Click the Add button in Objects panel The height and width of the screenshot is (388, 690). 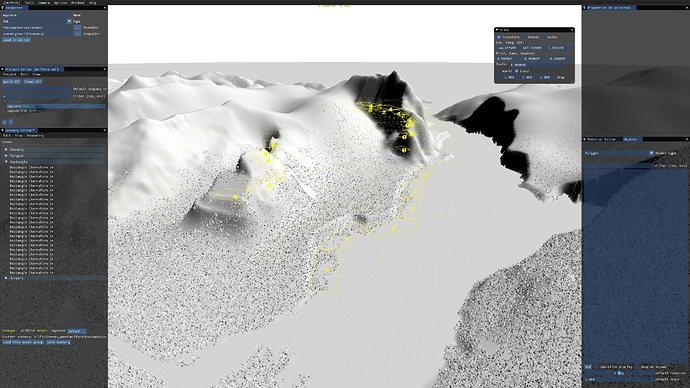point(588,366)
